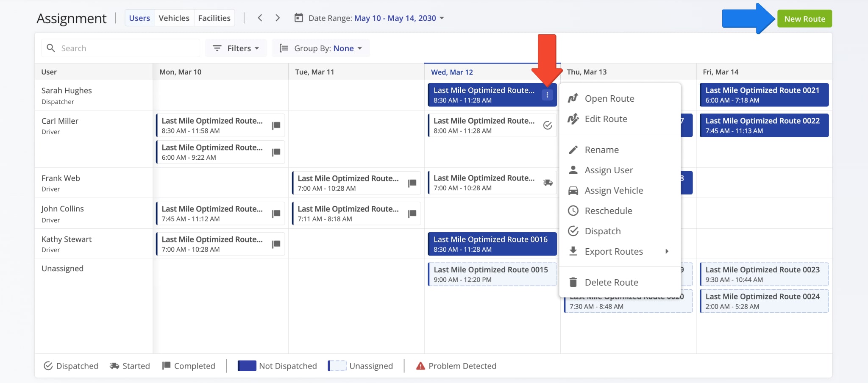The height and width of the screenshot is (383, 868).
Task: Choose Assign User in the context menu
Action: 620,170
